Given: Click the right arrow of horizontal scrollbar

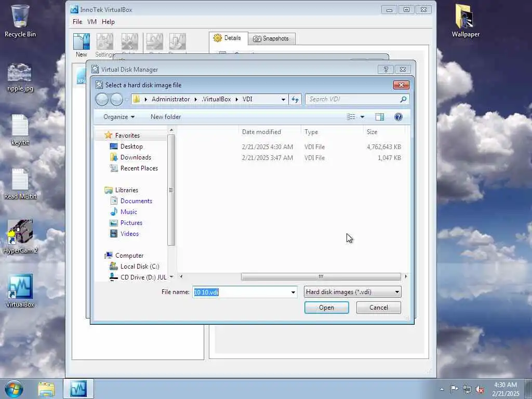Looking at the screenshot, I should (406, 276).
